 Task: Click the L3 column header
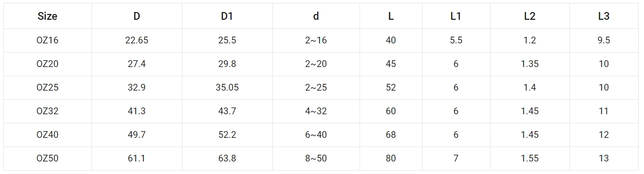pyautogui.click(x=604, y=16)
